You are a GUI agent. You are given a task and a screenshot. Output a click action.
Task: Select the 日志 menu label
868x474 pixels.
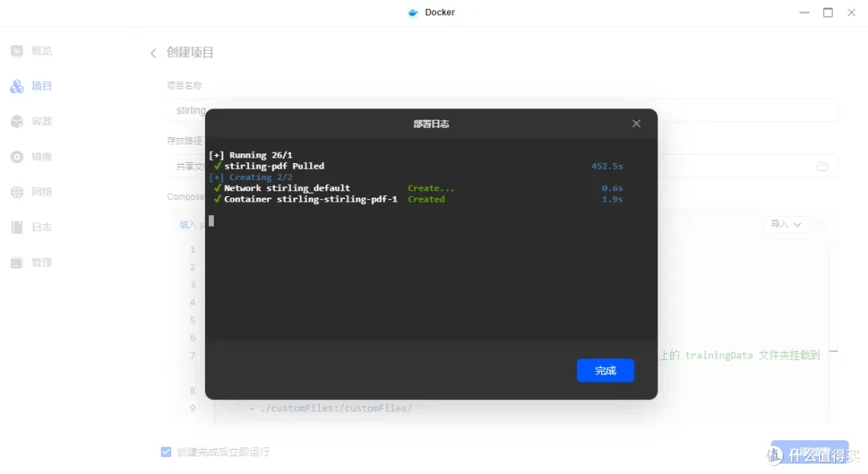point(42,227)
